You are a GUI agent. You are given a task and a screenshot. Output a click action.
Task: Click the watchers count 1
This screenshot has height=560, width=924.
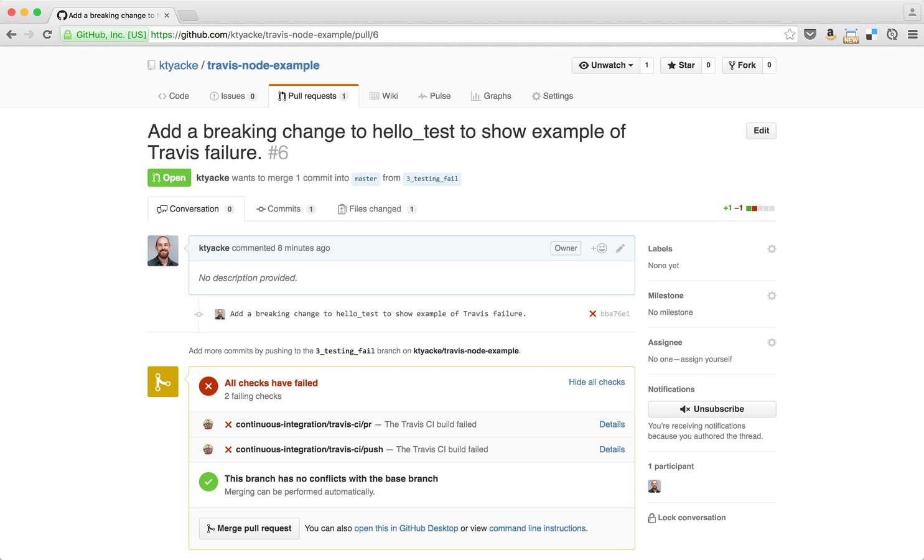[x=646, y=65]
